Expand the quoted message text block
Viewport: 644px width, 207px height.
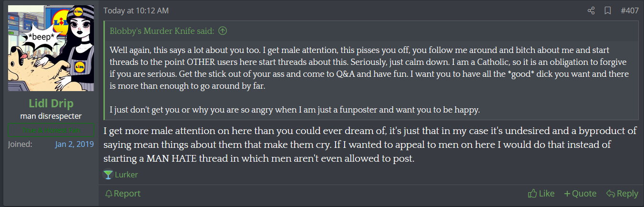[372, 80]
